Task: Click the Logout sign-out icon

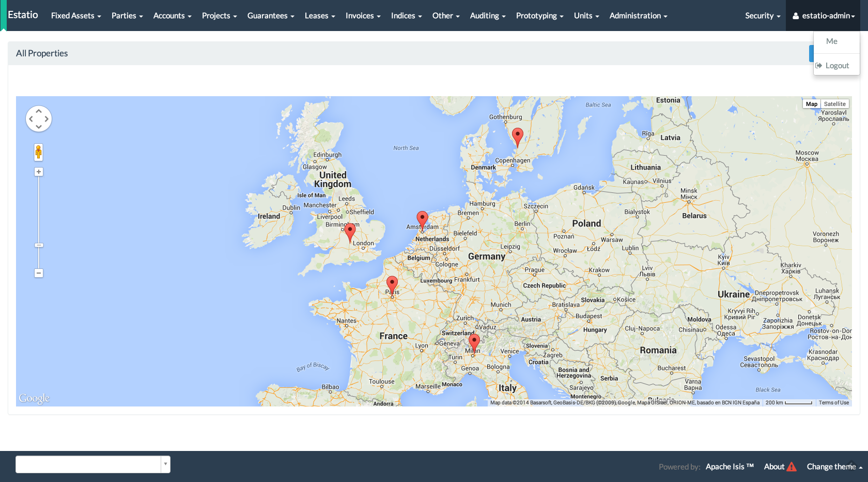Action: (x=819, y=66)
